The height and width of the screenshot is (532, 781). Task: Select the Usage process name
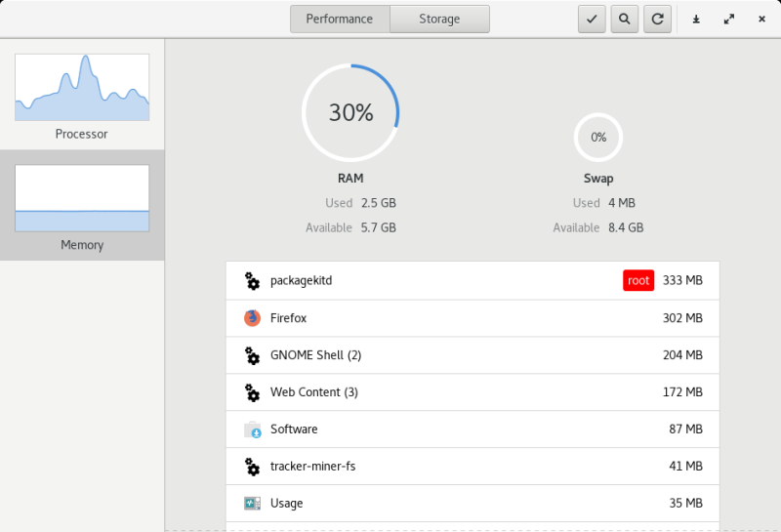(x=286, y=503)
